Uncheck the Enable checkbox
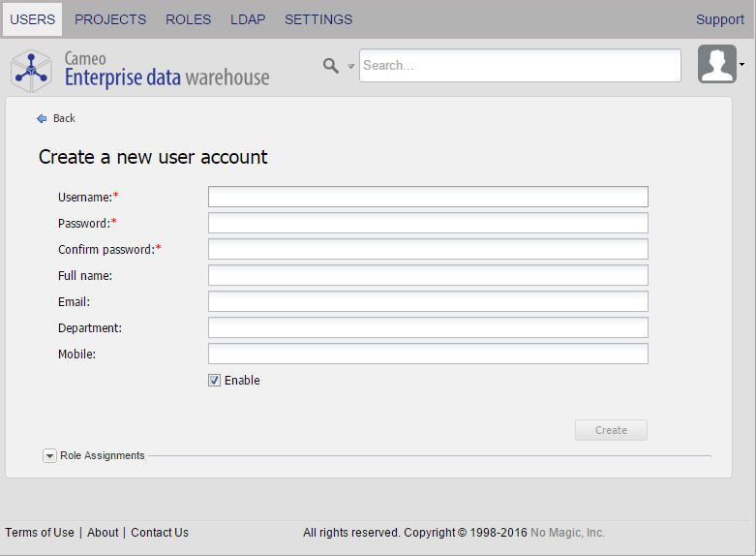Screen dimensions: 756x556 pos(215,381)
